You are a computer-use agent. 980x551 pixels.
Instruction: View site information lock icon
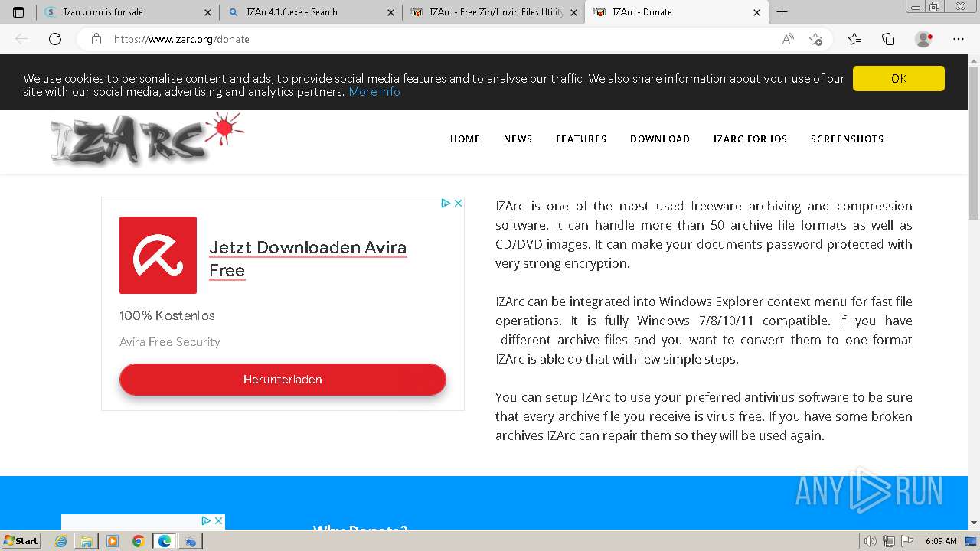(x=96, y=39)
